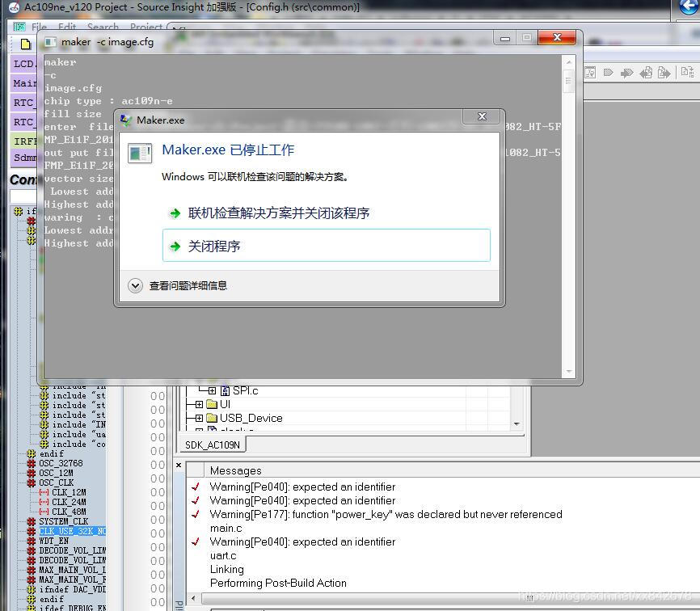Viewport: 700px width, 611px height.
Task: Click Performing Post-Build Action message
Action: coord(278,583)
